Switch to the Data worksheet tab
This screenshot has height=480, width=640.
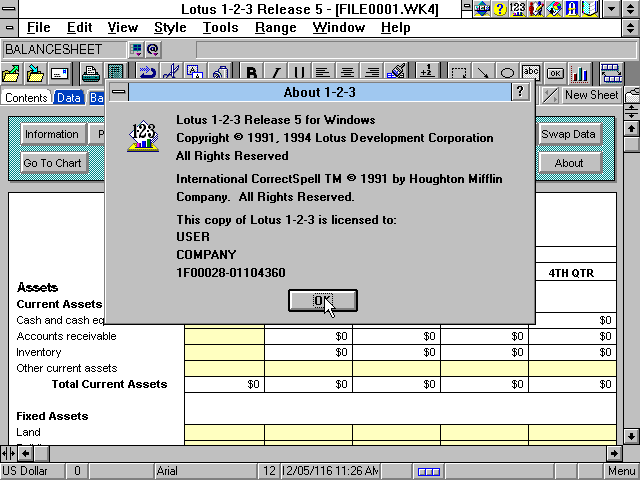pyautogui.click(x=69, y=98)
